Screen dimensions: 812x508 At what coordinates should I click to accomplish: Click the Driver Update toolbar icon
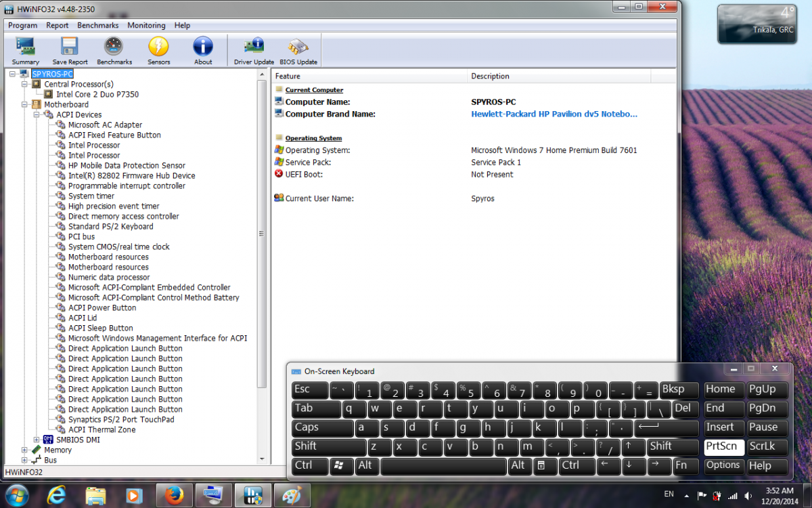[254, 51]
